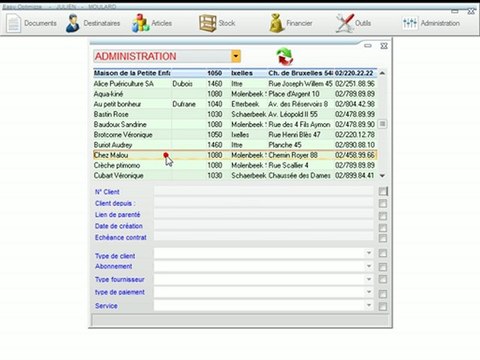Click the client list scrollbar thumb
Viewport: 480px width, 360px height.
coord(382,124)
